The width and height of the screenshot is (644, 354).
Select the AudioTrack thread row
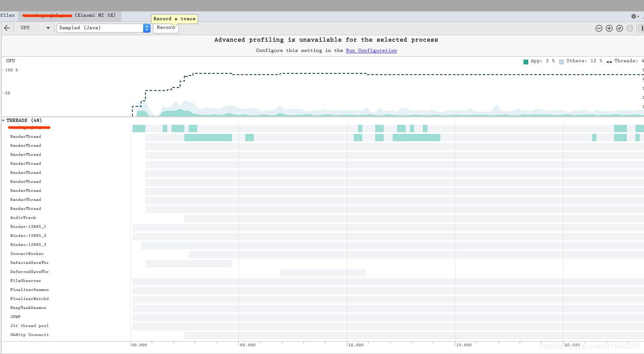point(323,218)
